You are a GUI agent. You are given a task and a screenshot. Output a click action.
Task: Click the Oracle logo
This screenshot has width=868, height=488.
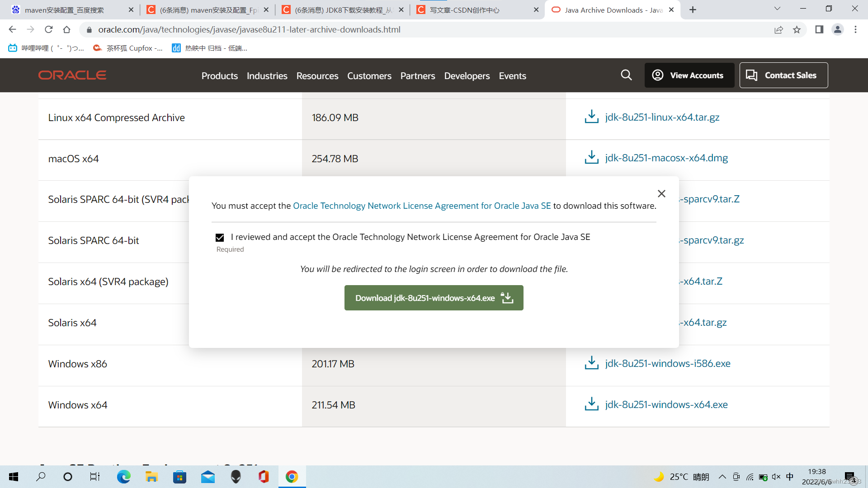72,75
